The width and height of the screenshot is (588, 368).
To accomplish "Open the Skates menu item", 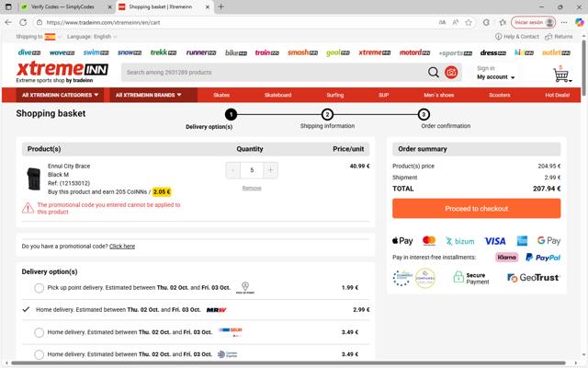I will click(x=221, y=95).
